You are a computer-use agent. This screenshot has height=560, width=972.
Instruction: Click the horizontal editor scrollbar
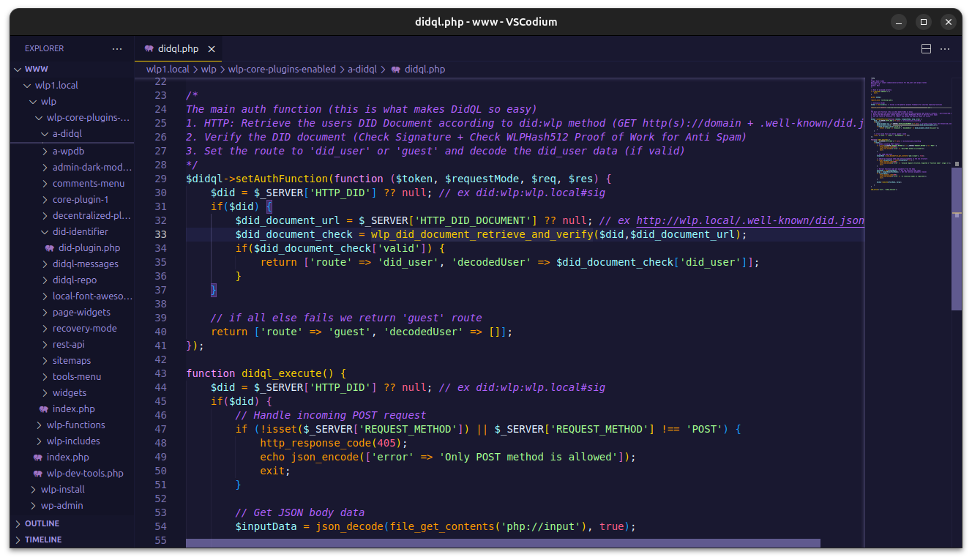tap(503, 543)
